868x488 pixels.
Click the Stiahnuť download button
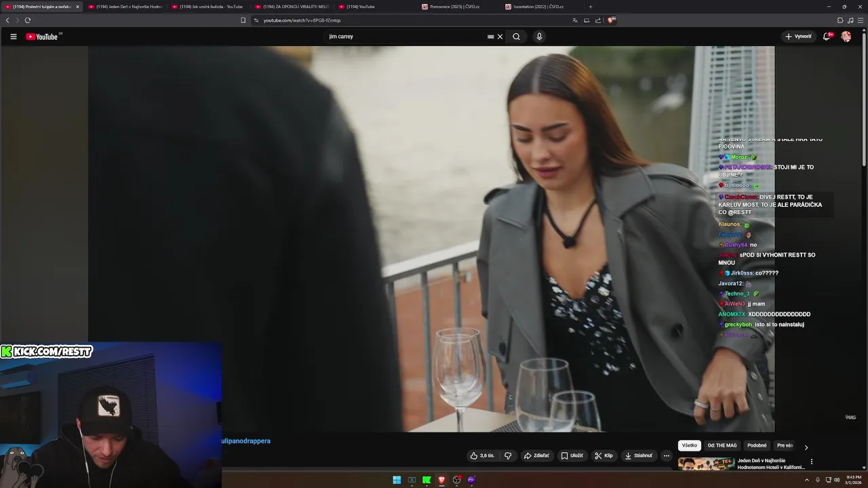pos(638,455)
